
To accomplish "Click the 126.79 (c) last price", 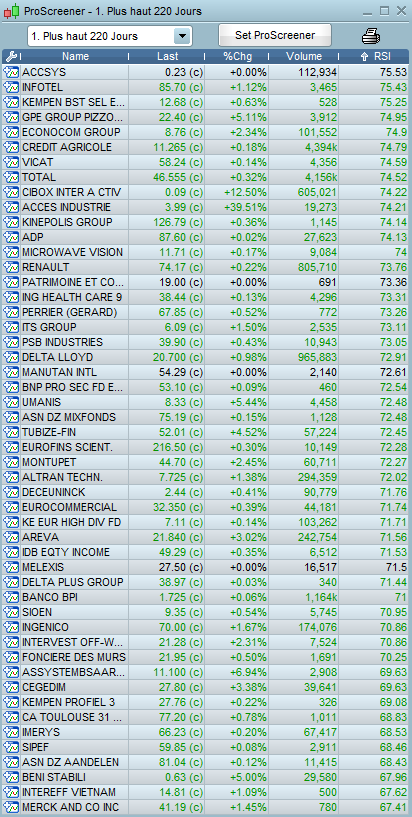I will pos(178,222).
